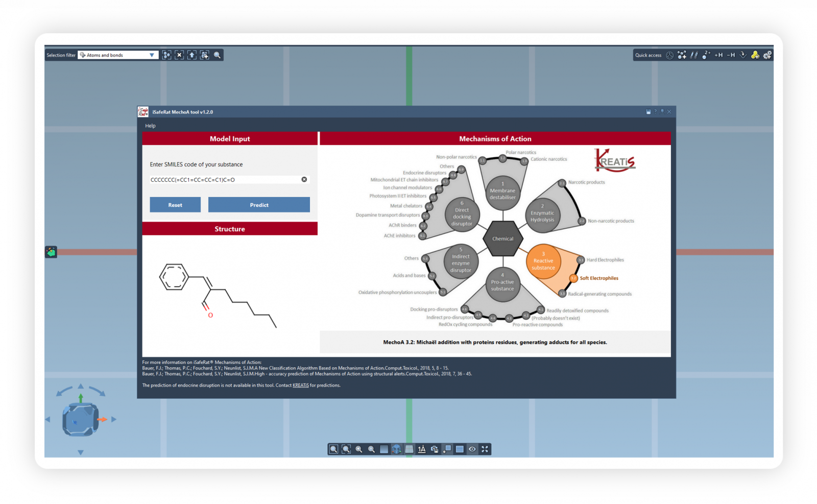Click the zoom in magnifier icon

pyautogui.click(x=359, y=449)
